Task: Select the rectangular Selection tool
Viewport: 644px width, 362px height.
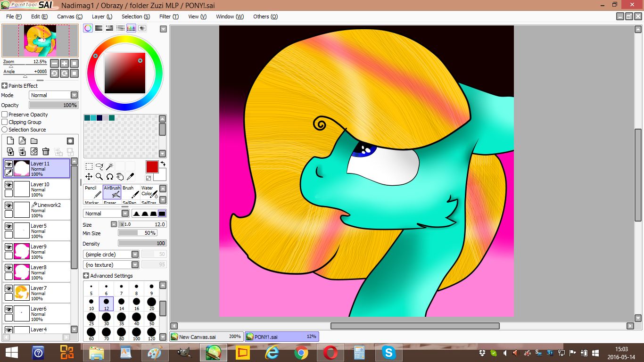Action: tap(89, 166)
